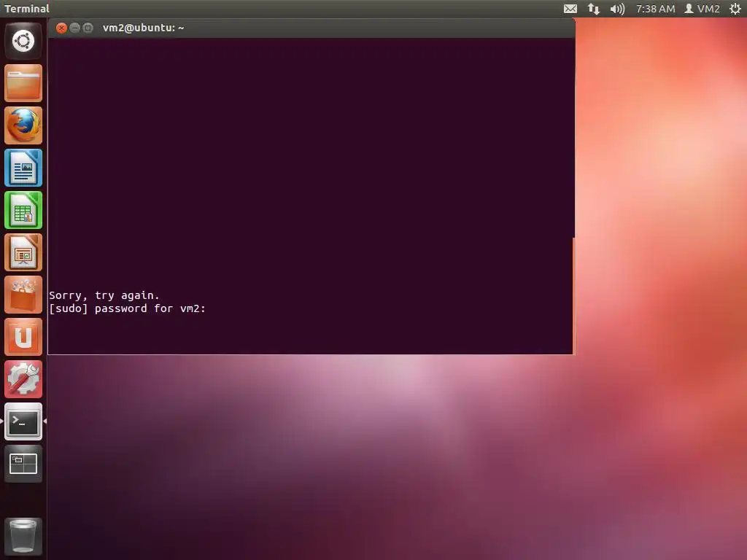This screenshot has width=747, height=560.
Task: Close the vm2@ubuntu terminal window
Action: pyautogui.click(x=61, y=28)
